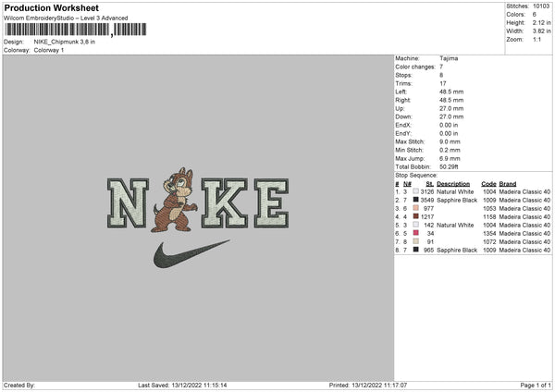The image size is (555, 392).
Task: Click the Right value 48.5 mm
Action: tap(451, 100)
